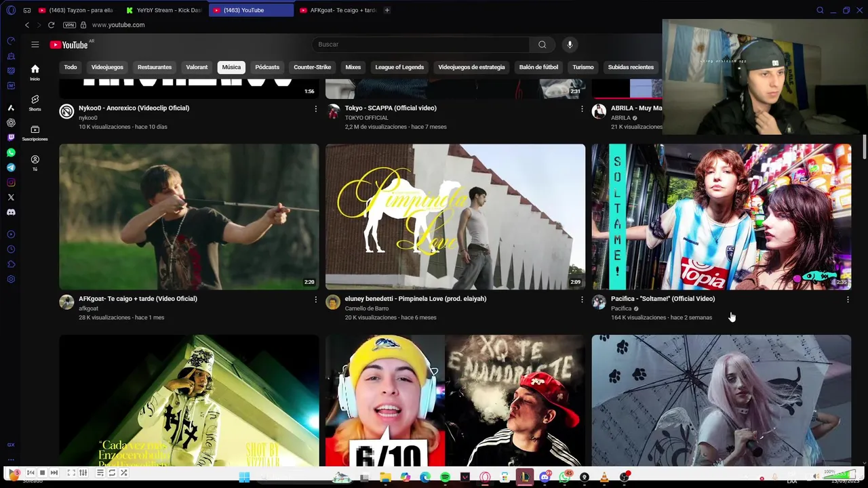Open the Pimpinela Love camel thumbnail
The height and width of the screenshot is (488, 868).
[x=455, y=217]
